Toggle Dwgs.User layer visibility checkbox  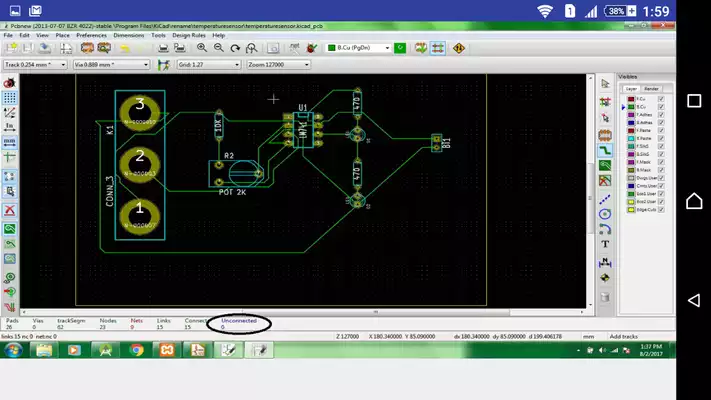point(661,178)
